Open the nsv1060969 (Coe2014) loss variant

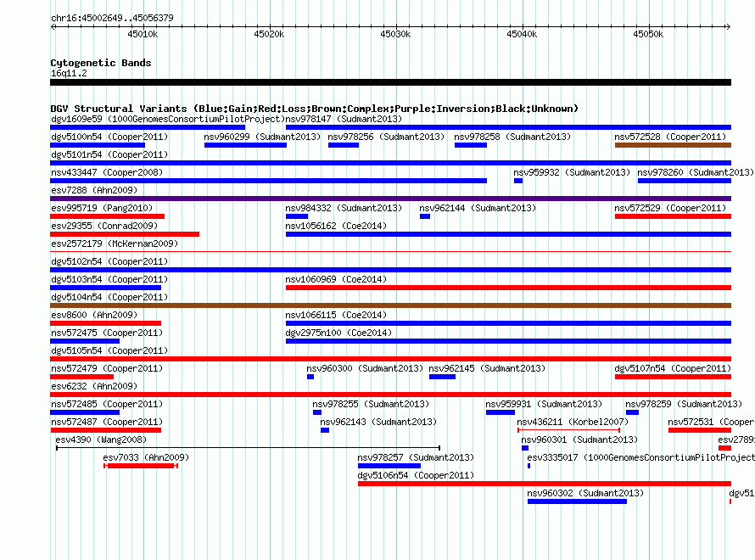pyautogui.click(x=508, y=288)
